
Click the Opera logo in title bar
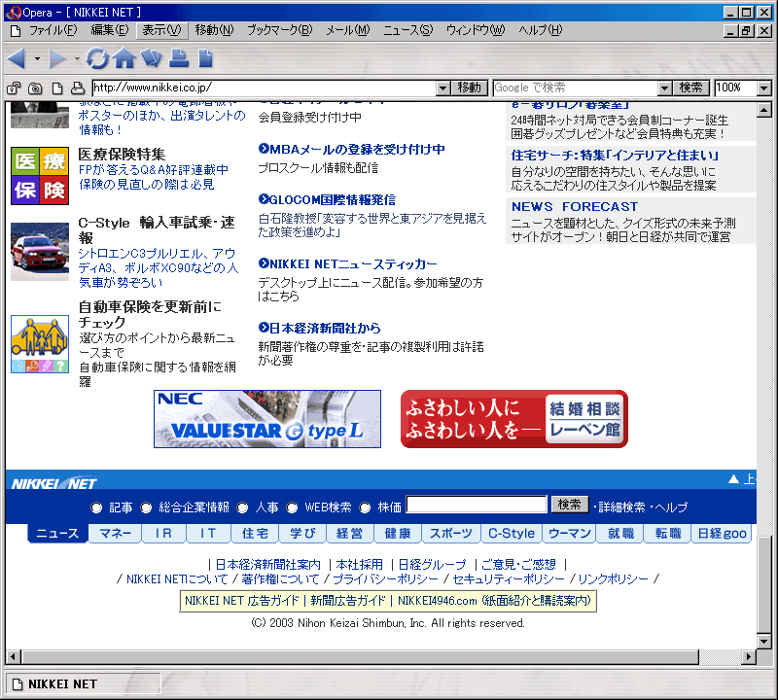(14, 13)
